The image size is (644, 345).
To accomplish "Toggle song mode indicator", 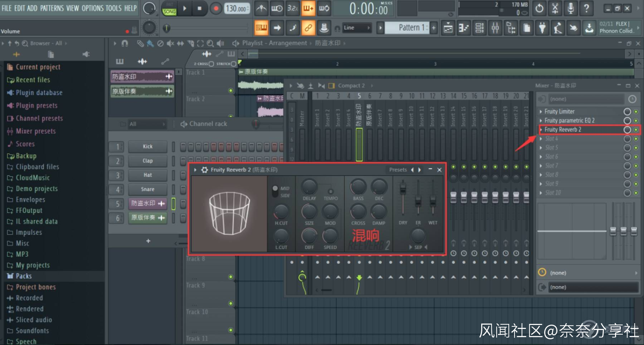I will pos(169,11).
